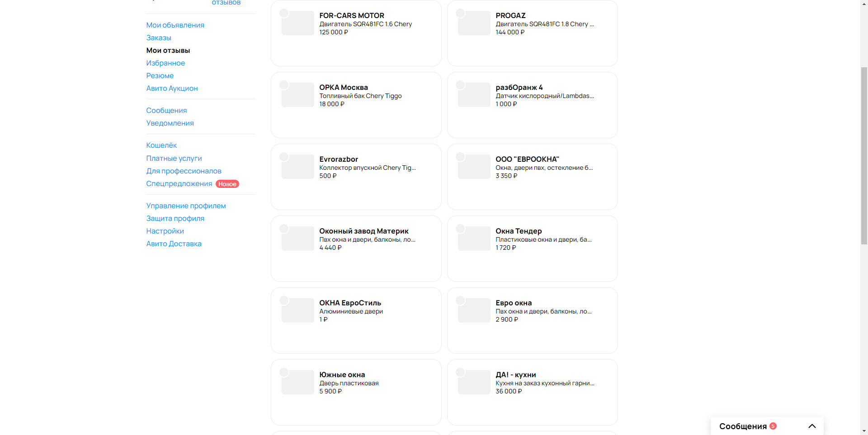Click Евро окна seller avatar circle
This screenshot has height=435, width=868.
460,300
